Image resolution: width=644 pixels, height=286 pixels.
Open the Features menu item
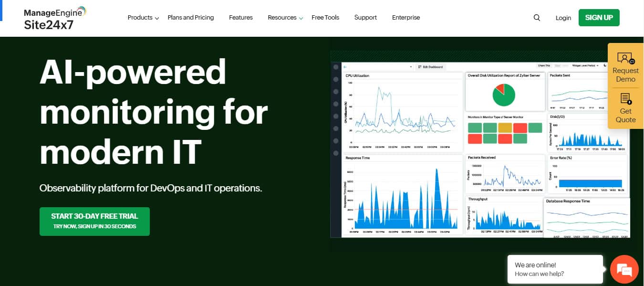240,18
